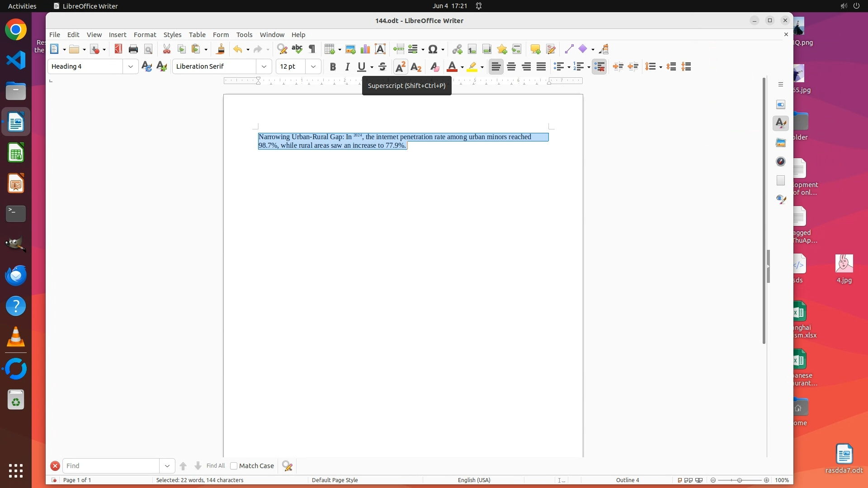The image size is (868, 488).
Task: Open the Format menu
Action: (x=145, y=35)
